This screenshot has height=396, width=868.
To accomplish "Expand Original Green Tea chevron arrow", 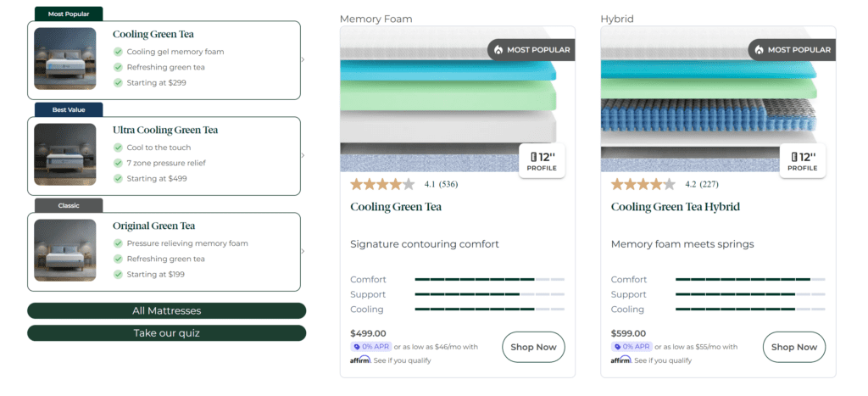I will click(303, 251).
